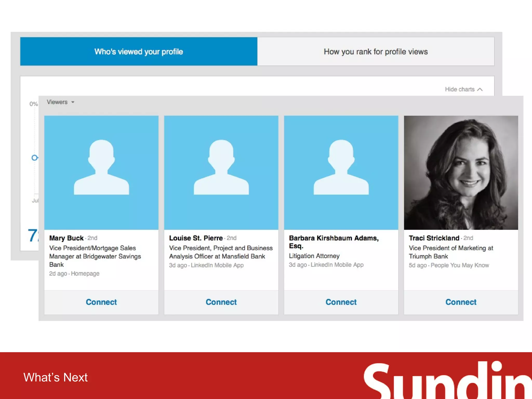Connect with Mary Buck
The width and height of the screenshot is (532, 399).
101,302
